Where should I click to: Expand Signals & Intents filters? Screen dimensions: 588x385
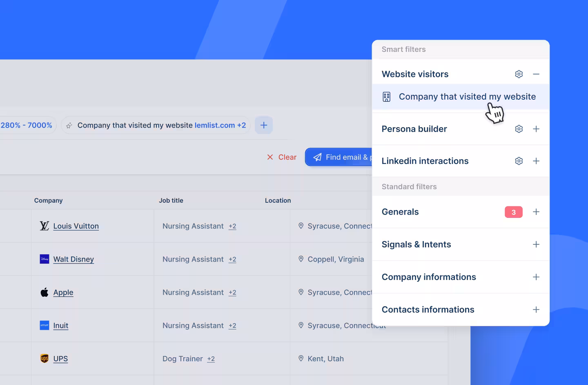[x=536, y=244]
